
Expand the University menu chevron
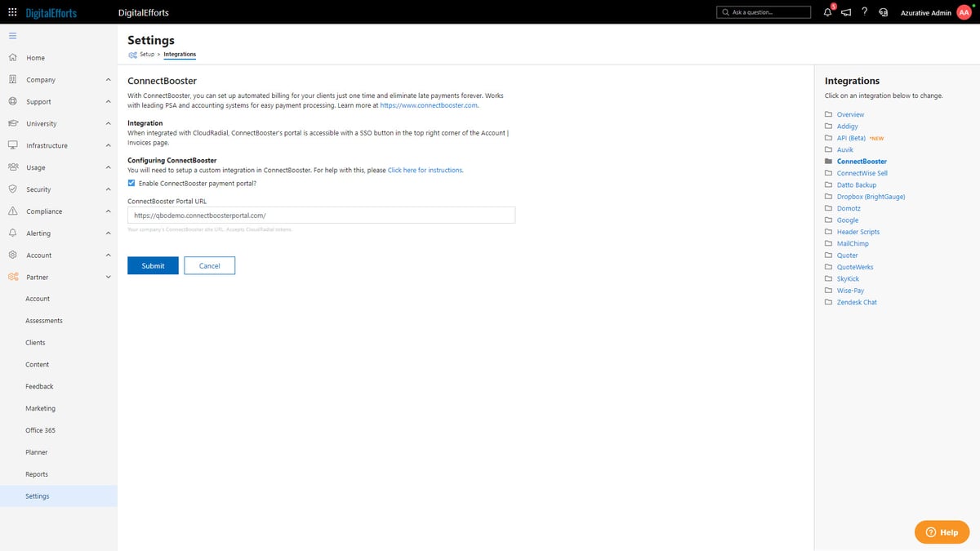pos(109,124)
